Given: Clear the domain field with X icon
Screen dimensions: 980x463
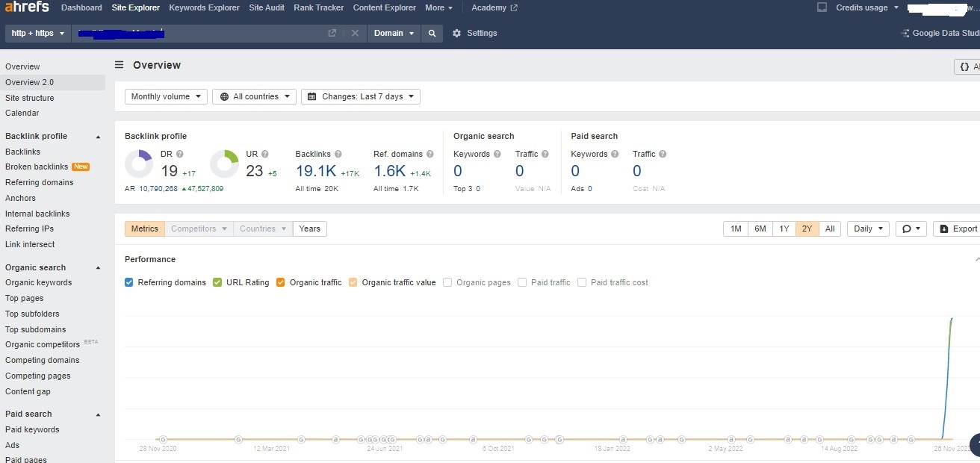Looking at the screenshot, I should pyautogui.click(x=355, y=34).
